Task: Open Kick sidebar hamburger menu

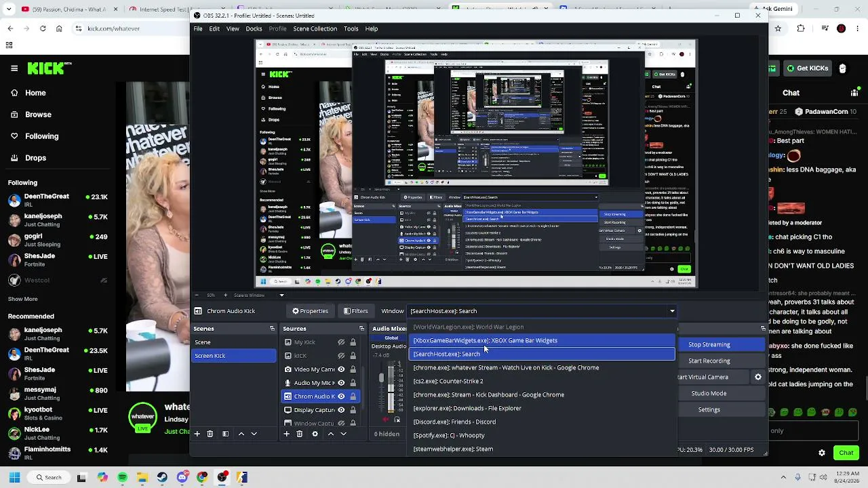Action: tap(14, 68)
